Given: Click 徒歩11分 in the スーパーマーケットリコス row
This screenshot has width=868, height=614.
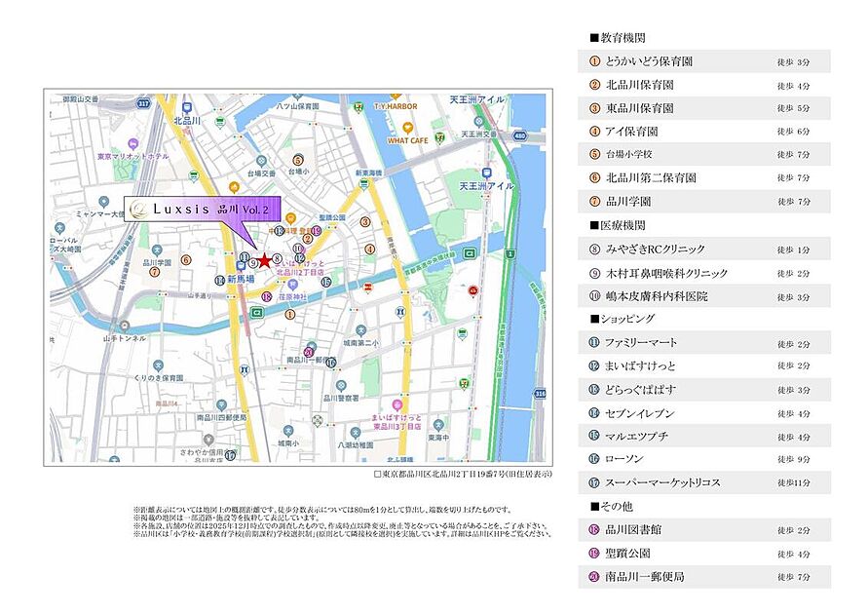Looking at the screenshot, I should click(794, 482).
